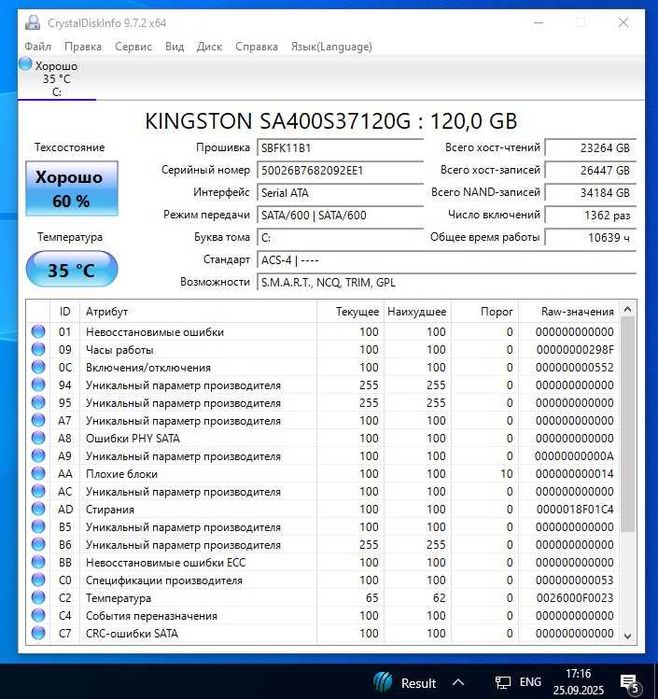
Task: Click the status icon of row 09 Часы работы
Action: click(x=38, y=349)
